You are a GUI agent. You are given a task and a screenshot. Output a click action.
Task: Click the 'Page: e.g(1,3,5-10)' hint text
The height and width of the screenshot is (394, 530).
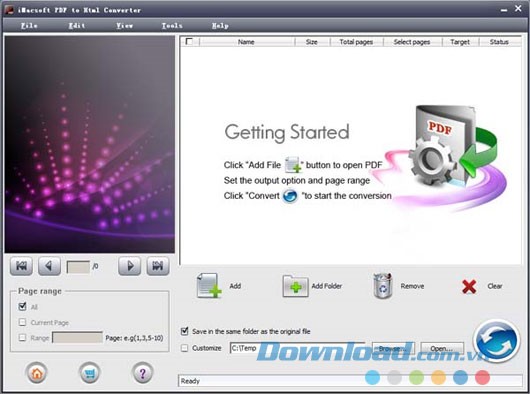[134, 338]
